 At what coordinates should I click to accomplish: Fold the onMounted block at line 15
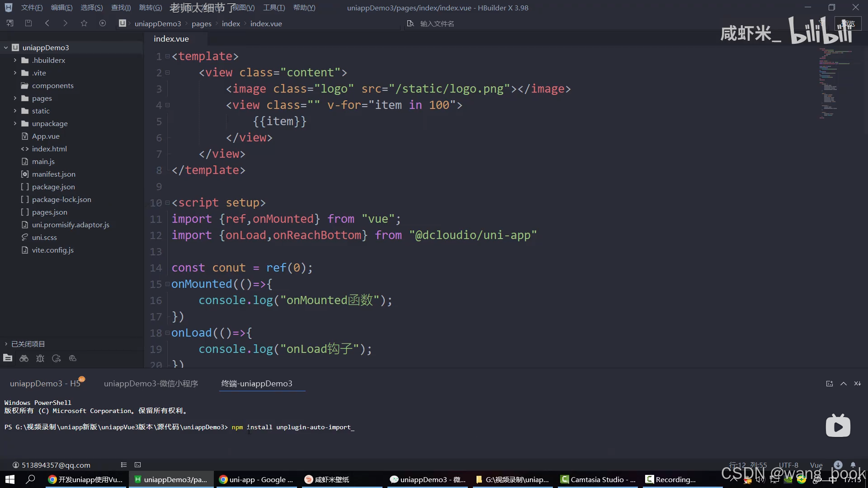click(x=168, y=284)
